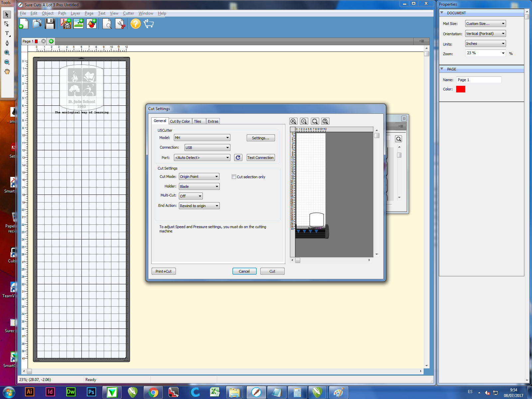The image size is (532, 399).
Task: Open the End Action dropdown
Action: pos(199,206)
